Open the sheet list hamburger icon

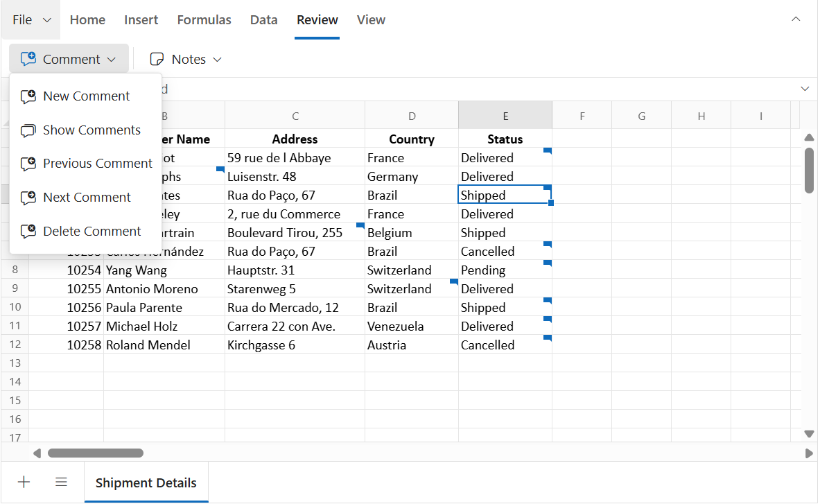(x=61, y=482)
